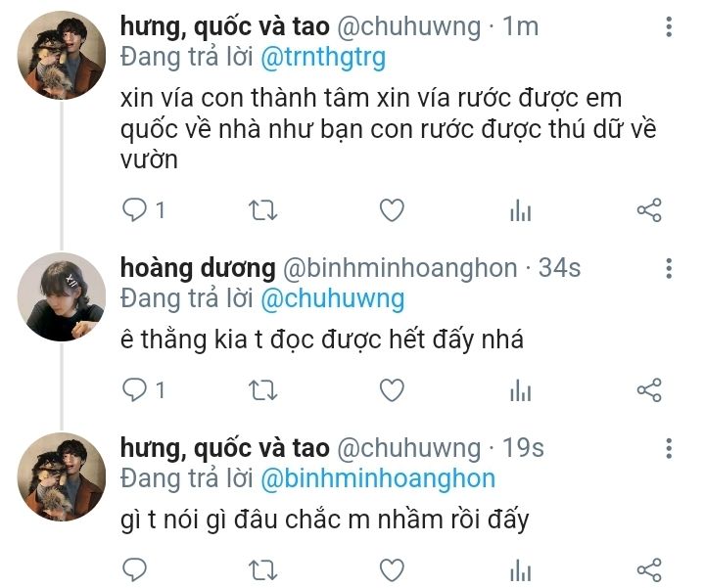Screen dimensions: 705x588
Task: Like hoàng dương's tweet
Action: tap(392, 390)
